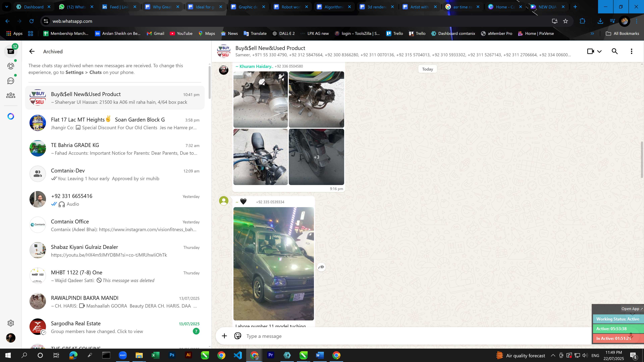Open group info from header title

click(270, 48)
